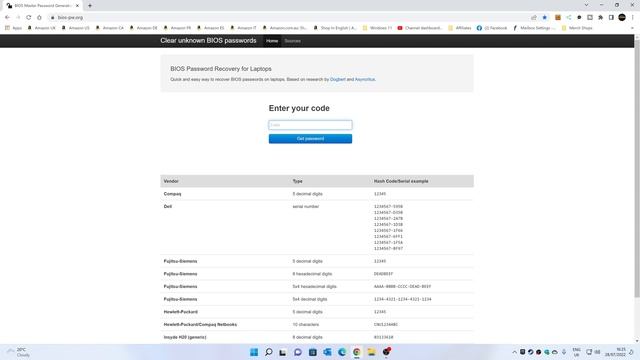Follow the Dogbert research link
The width and height of the screenshot is (640, 360).
[x=338, y=80]
